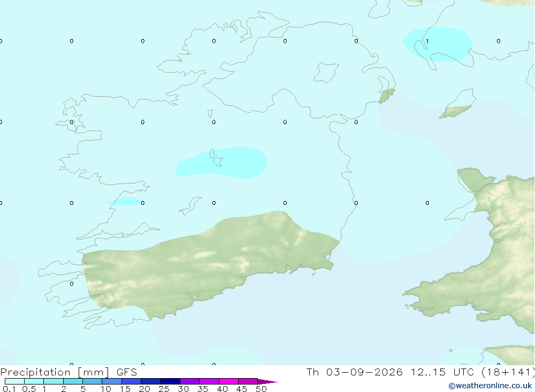
Task: Click the Precipitation [mm] GFS title
Action: [68, 372]
